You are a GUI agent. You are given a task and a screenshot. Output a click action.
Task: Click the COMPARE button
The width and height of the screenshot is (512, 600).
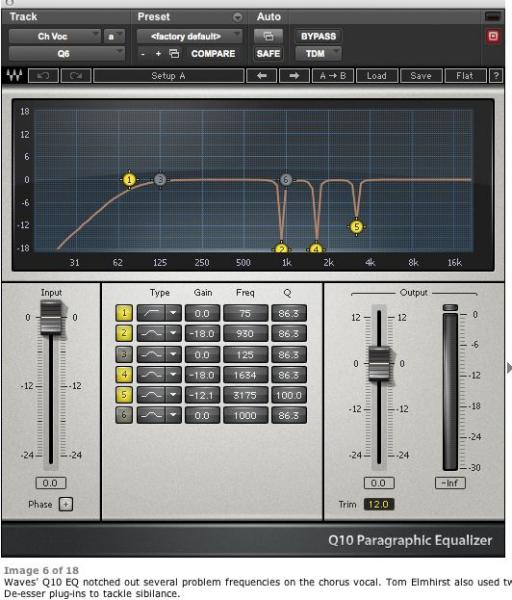(213, 54)
